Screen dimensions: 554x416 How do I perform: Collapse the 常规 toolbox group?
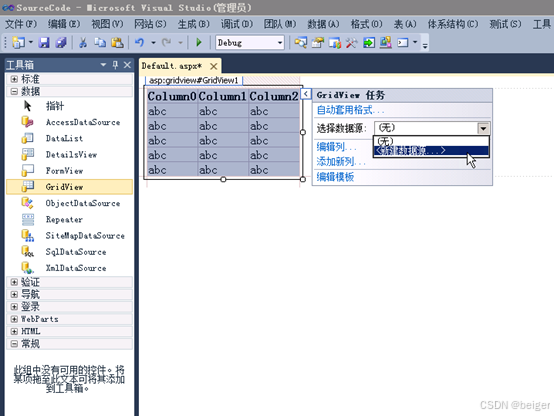tap(14, 344)
